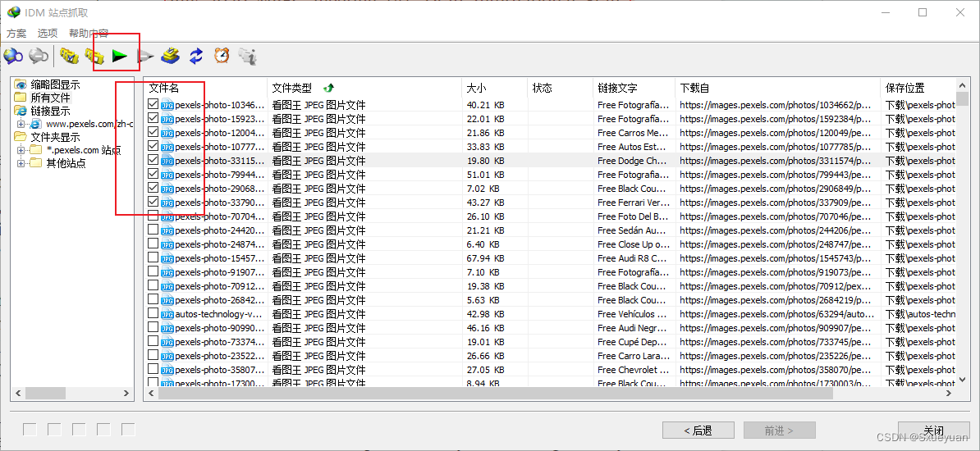The height and width of the screenshot is (451, 980).
Task: Click the JPG icon of autos-technology-v file
Action: 167,313
